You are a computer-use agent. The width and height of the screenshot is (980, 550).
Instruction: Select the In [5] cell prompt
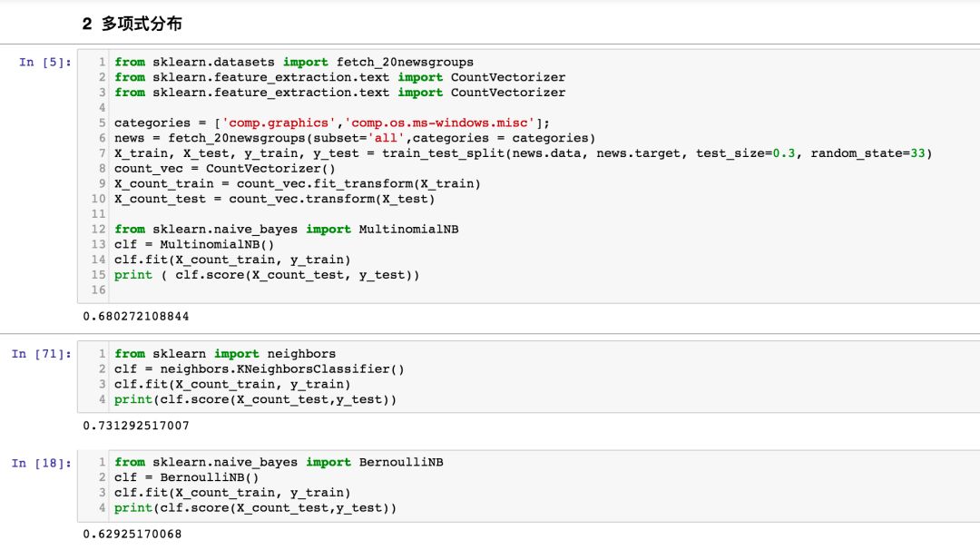(x=44, y=63)
